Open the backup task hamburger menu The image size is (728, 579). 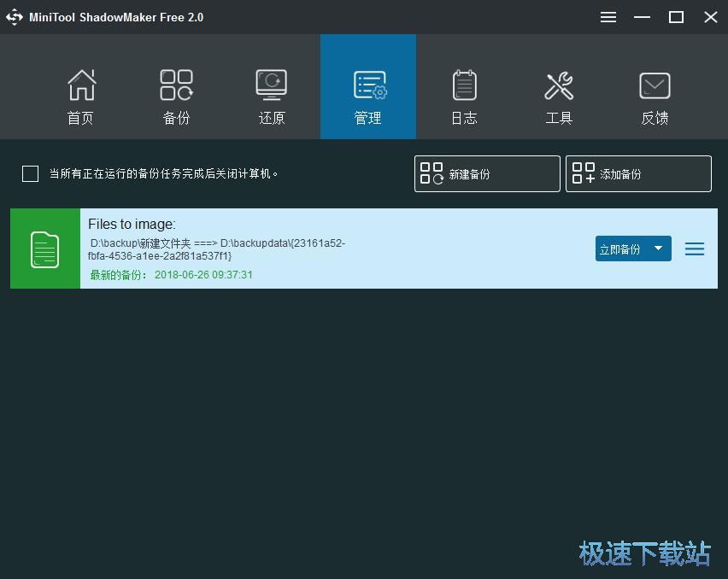tap(695, 249)
